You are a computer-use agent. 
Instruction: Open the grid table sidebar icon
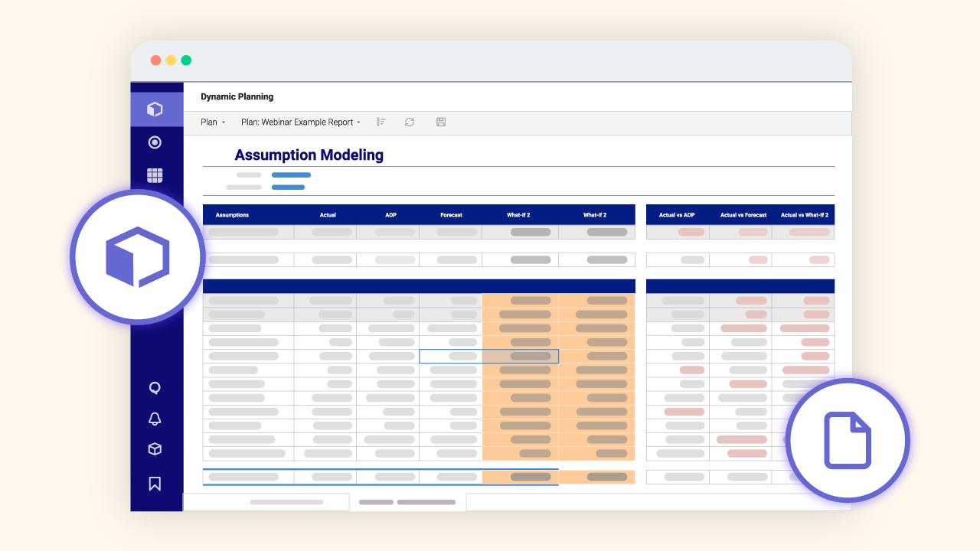pyautogui.click(x=155, y=175)
